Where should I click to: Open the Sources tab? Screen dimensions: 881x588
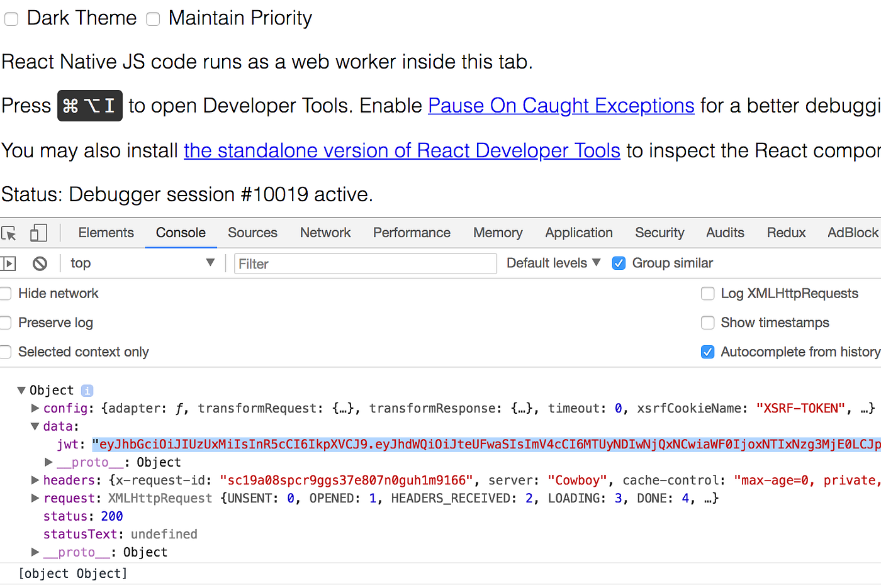252,233
